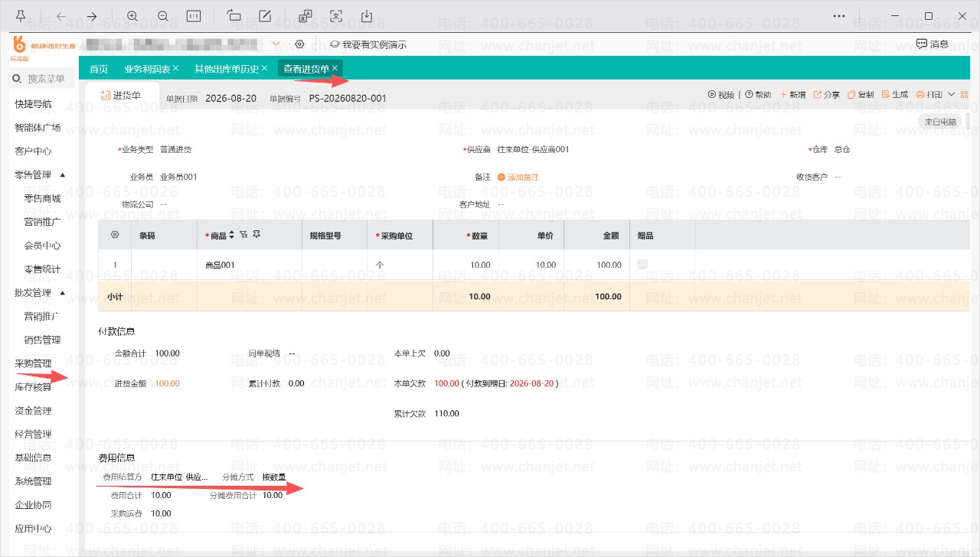Click the 新增 button
Viewport: 980px width, 557px height.
click(792, 95)
